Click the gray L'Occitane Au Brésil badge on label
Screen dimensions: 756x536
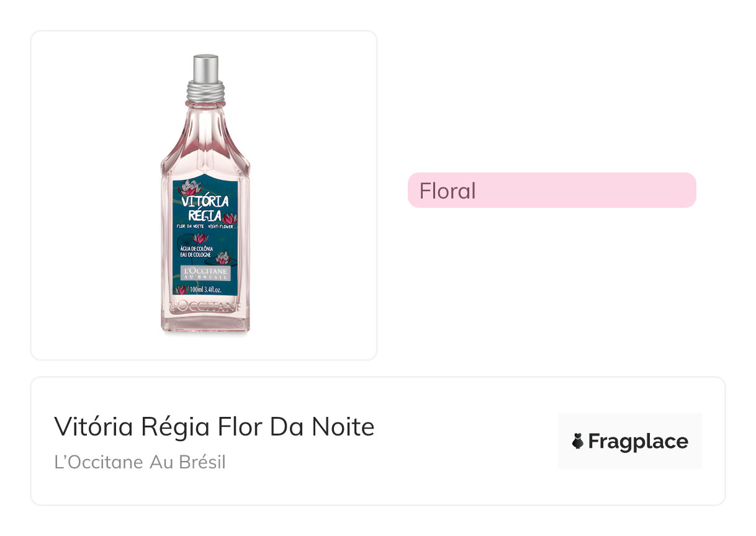point(205,274)
